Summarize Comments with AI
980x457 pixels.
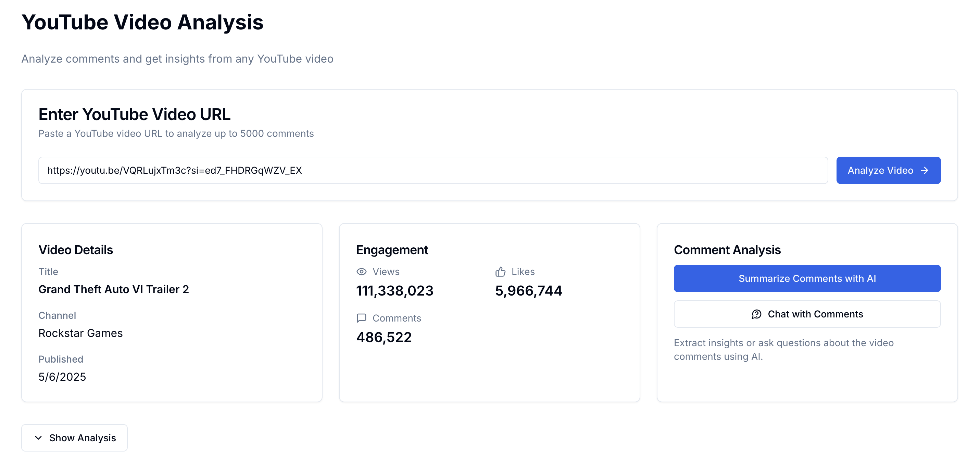click(x=807, y=278)
